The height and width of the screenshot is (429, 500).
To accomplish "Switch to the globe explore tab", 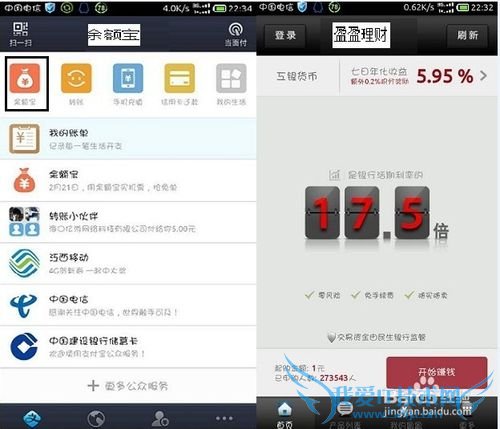I will pyautogui.click(x=96, y=419).
